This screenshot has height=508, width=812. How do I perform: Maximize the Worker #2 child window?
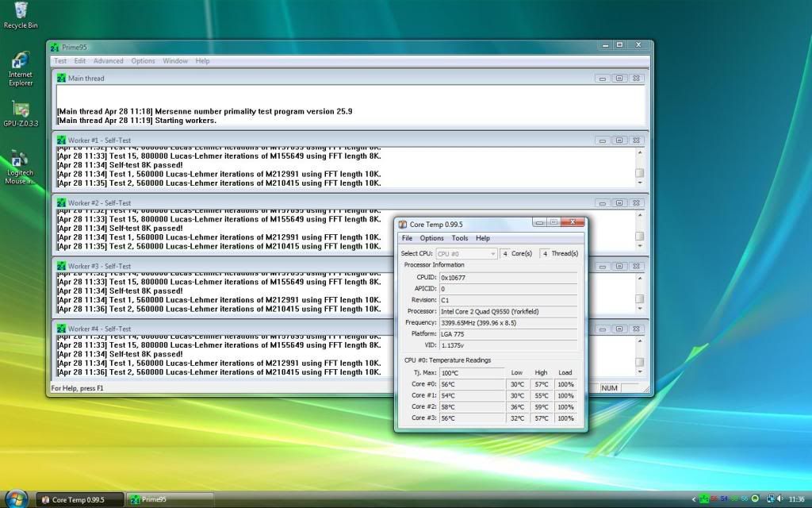click(619, 204)
